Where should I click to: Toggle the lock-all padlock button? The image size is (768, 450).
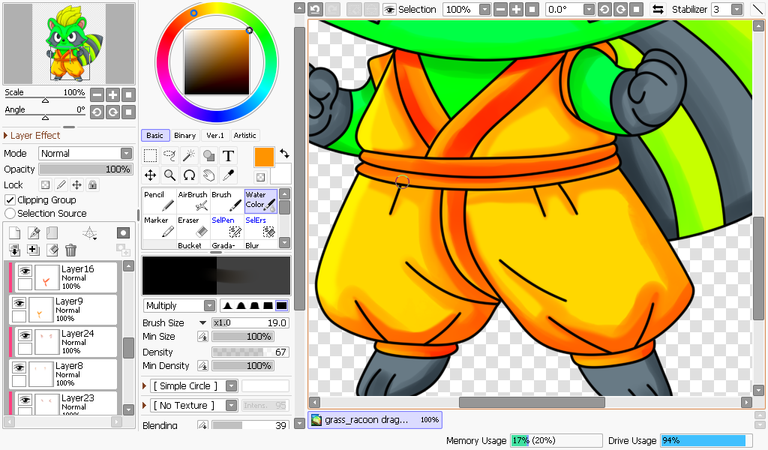point(93,185)
